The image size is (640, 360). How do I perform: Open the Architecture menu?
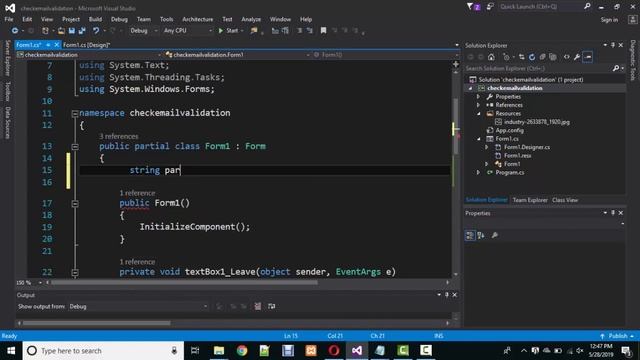pyautogui.click(x=198, y=19)
